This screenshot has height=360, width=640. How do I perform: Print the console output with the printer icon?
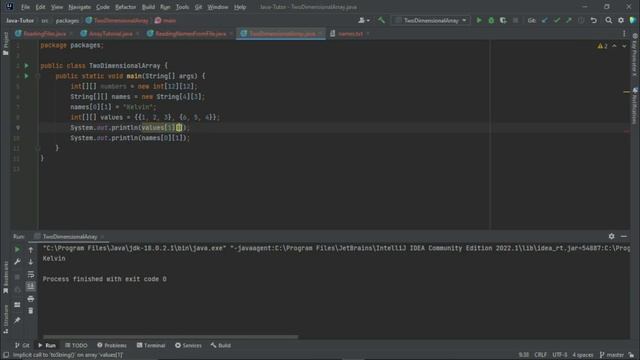tap(31, 299)
